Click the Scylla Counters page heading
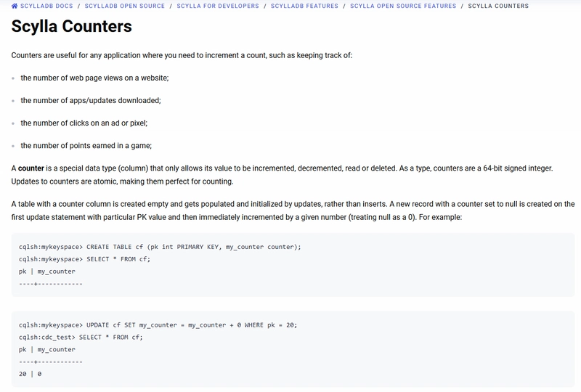 click(x=71, y=26)
